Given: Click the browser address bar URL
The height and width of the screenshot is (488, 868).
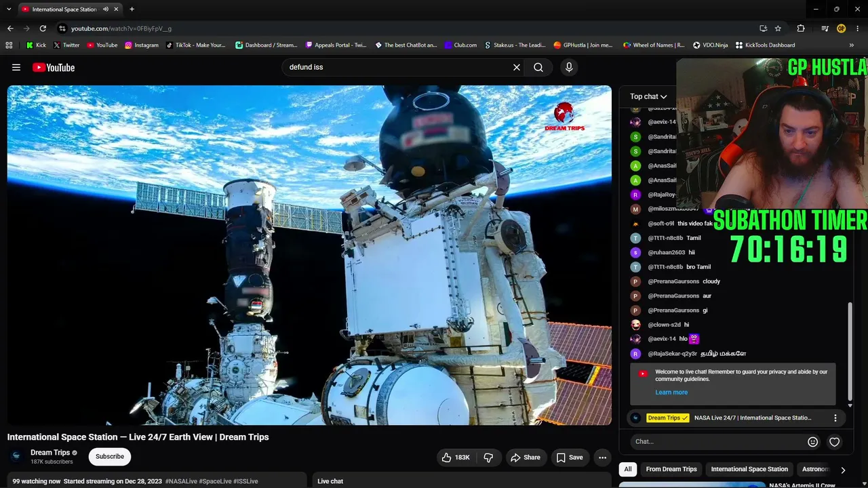Looking at the screenshot, I should click(x=121, y=28).
